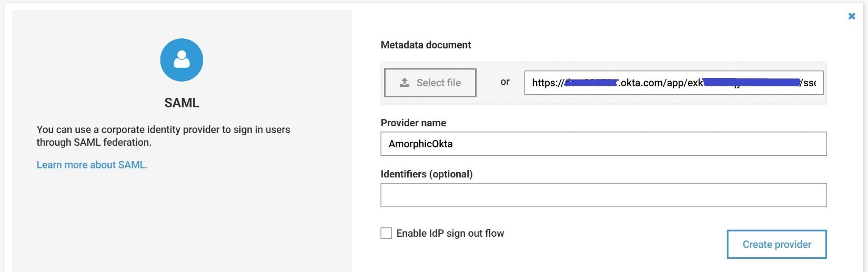Click the Create provider button
The image size is (868, 272).
pyautogui.click(x=776, y=244)
